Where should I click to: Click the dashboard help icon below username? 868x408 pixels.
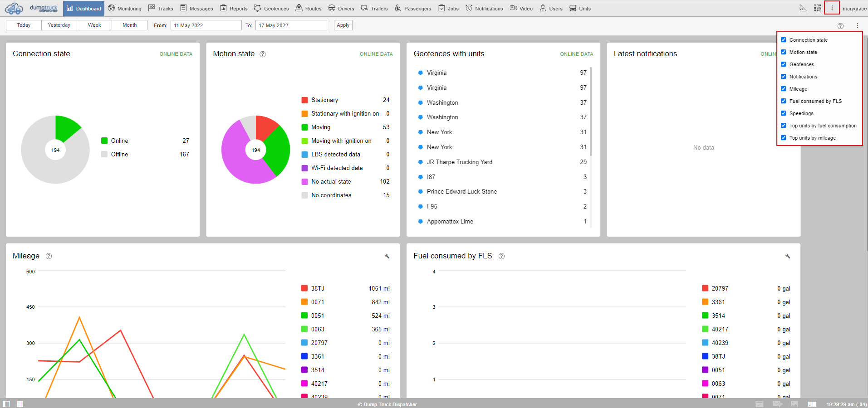point(840,26)
